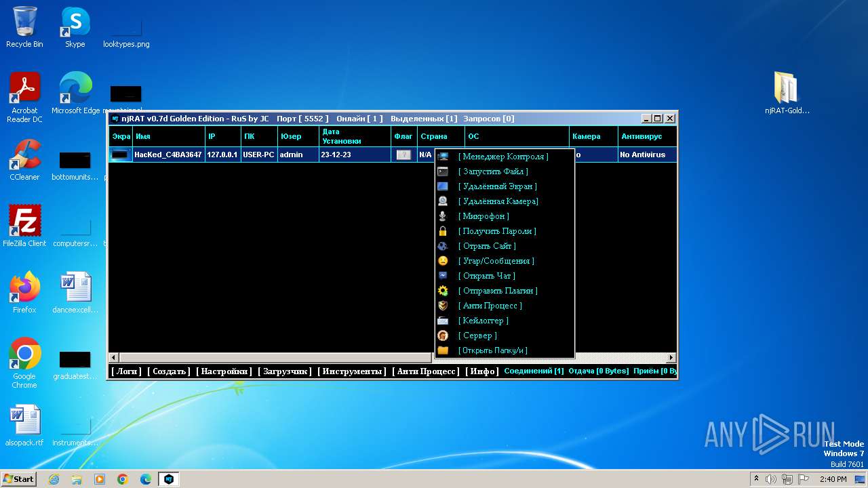Open the Skype desktop shortcut
The height and width of the screenshot is (488, 868).
click(x=75, y=27)
